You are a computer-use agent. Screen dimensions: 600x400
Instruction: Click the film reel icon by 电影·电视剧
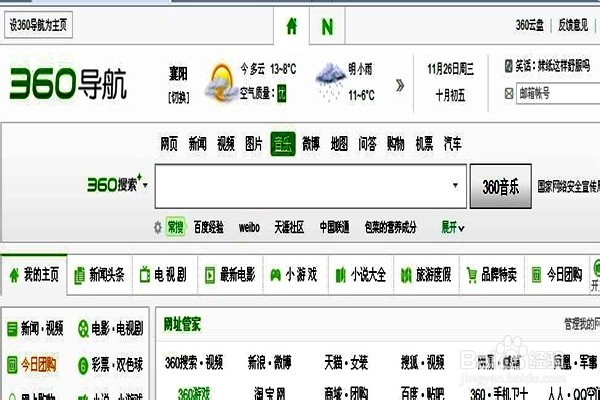pyautogui.click(x=83, y=329)
